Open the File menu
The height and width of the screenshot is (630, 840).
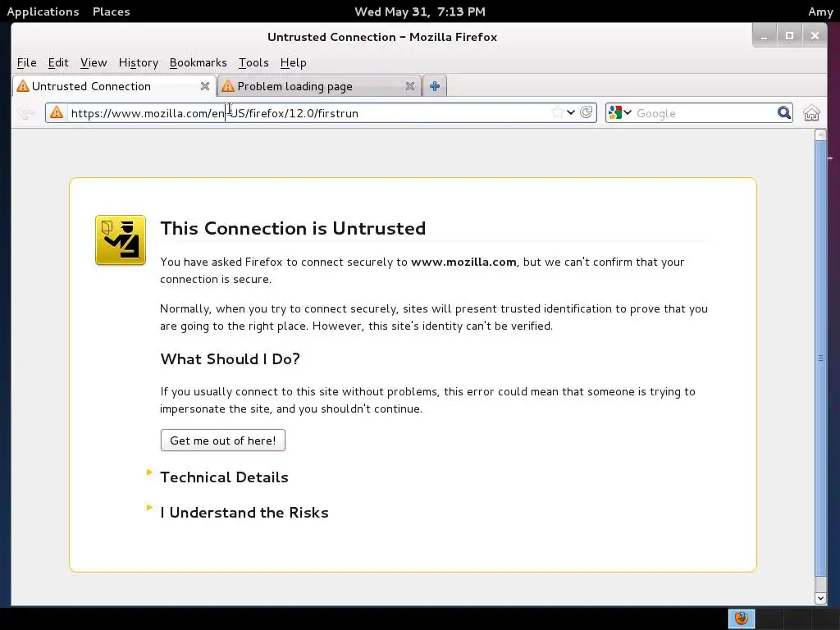tap(27, 62)
